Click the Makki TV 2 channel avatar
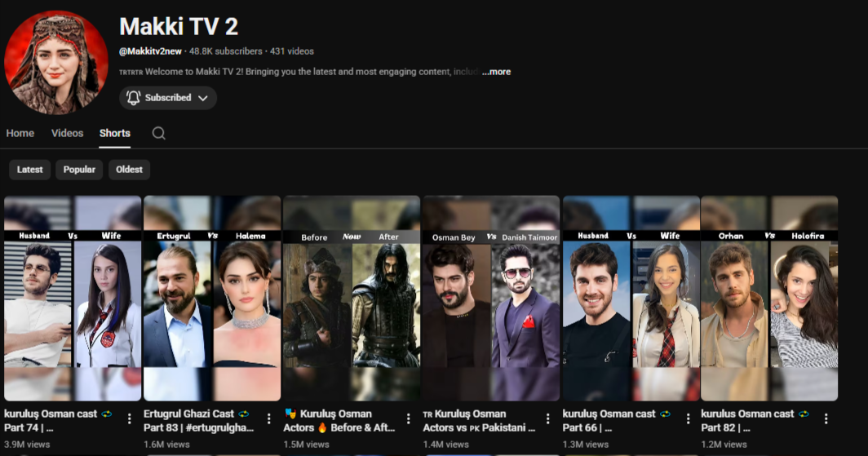 coord(56,63)
